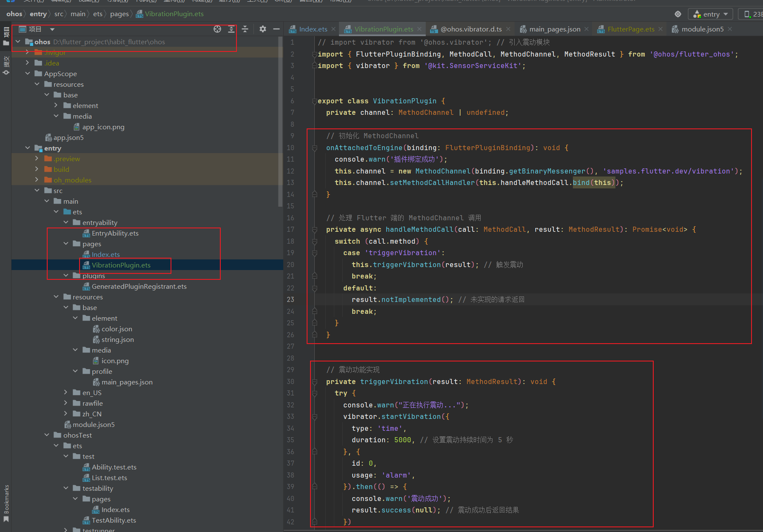Screen dimensions: 763x532
Task: Fold startVibration call at line 33
Action: pos(315,417)
